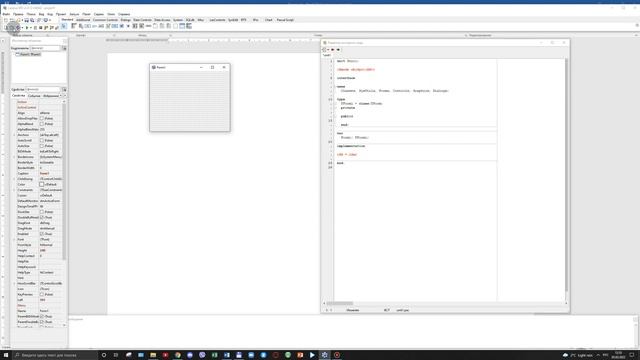Click the properties filter field
Image resolution: width=640 pixels, height=360 pixels.
[43, 89]
